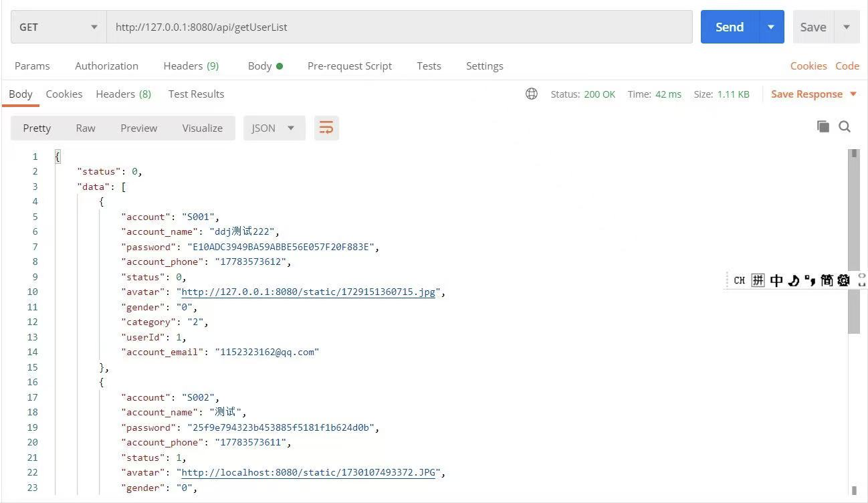
Task: Select the response Cookies tab
Action: (64, 94)
